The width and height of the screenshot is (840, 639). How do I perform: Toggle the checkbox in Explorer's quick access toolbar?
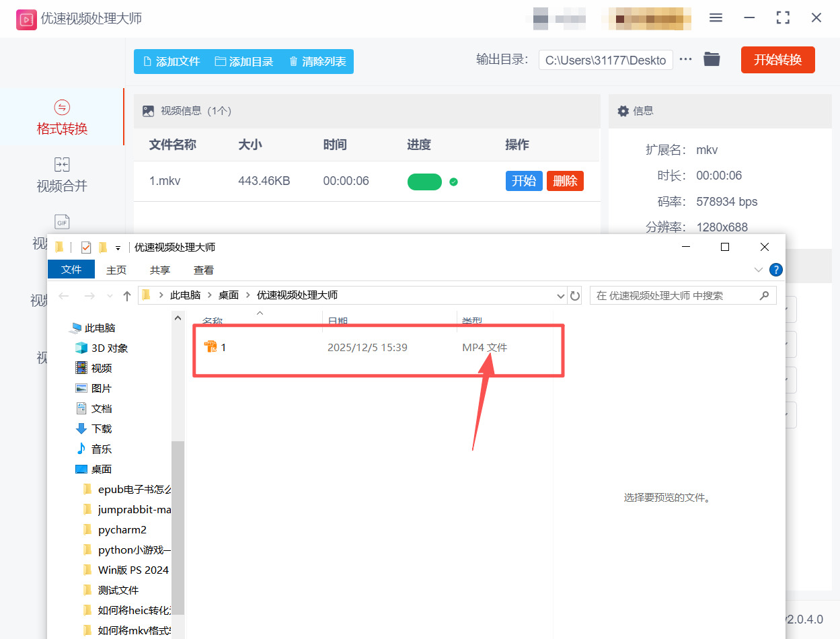[85, 247]
